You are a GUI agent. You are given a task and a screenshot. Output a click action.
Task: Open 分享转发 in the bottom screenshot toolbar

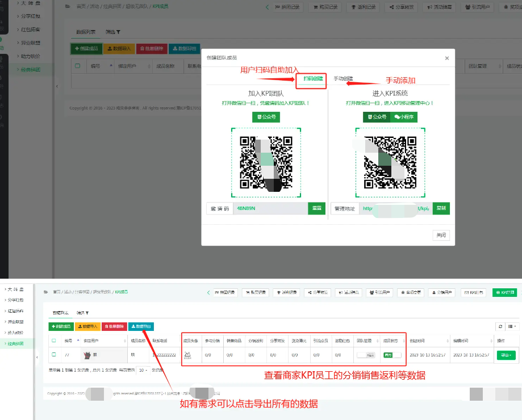(318, 293)
